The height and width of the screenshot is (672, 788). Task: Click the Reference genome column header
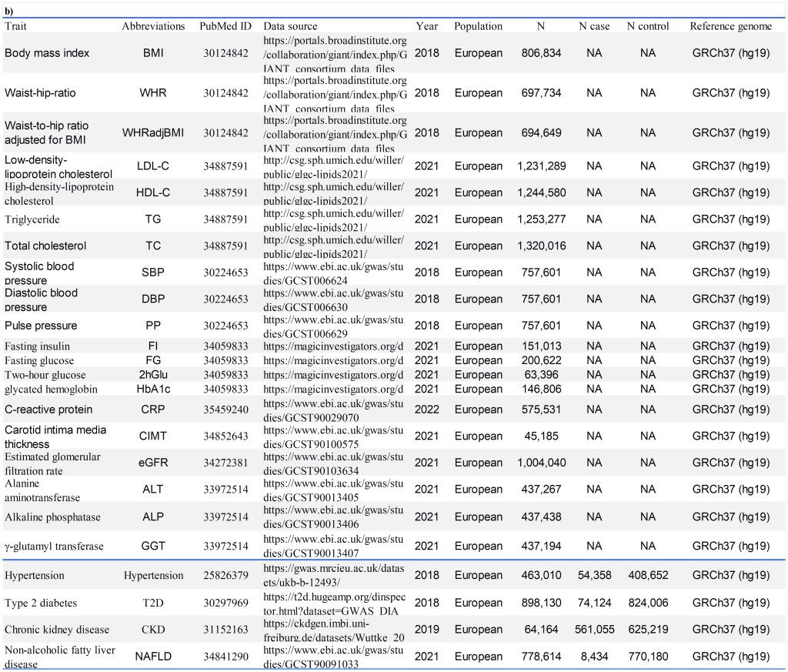tap(730, 26)
